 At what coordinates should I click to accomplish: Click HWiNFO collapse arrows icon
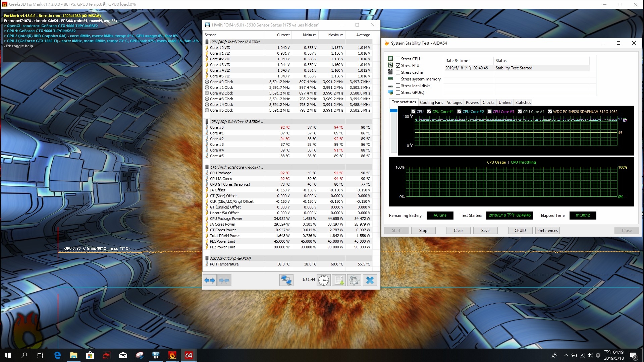click(224, 280)
